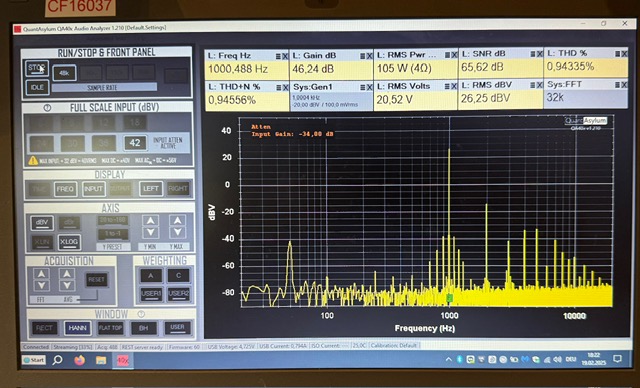Open help icon beside Full Scale Input
The image size is (640, 388).
tap(47, 108)
